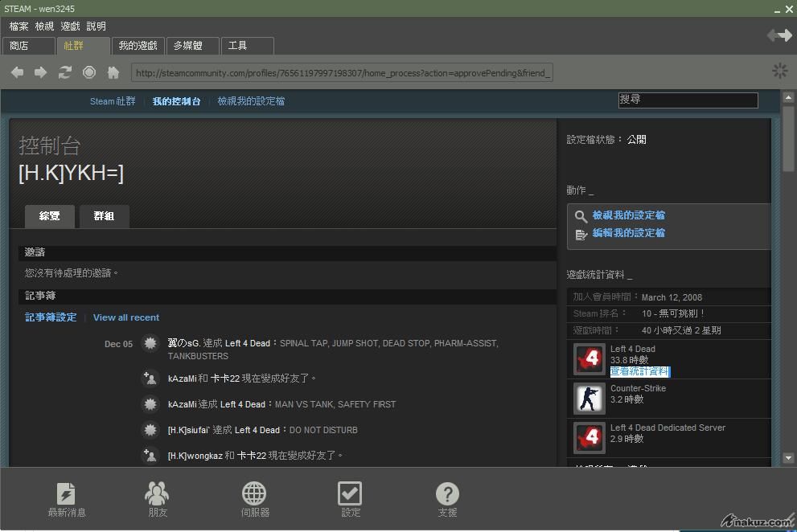
Task: Click the kAzaMi name in friend entry
Action: tap(182, 379)
